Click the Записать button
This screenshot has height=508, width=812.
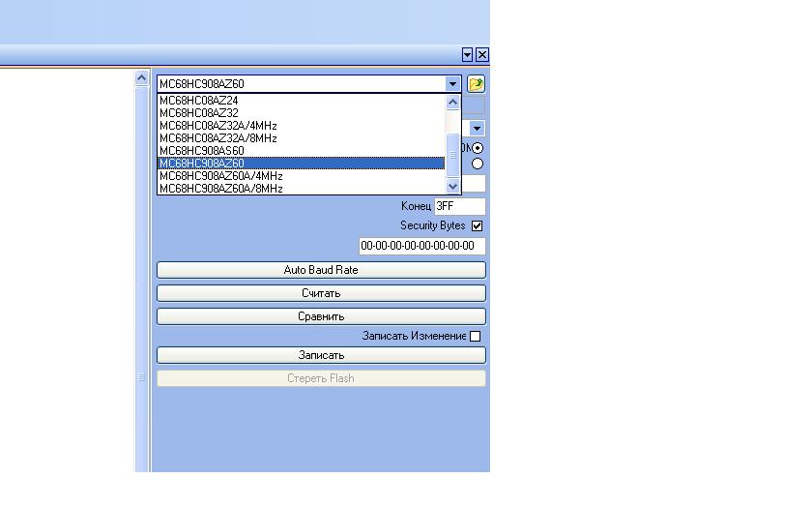click(321, 355)
